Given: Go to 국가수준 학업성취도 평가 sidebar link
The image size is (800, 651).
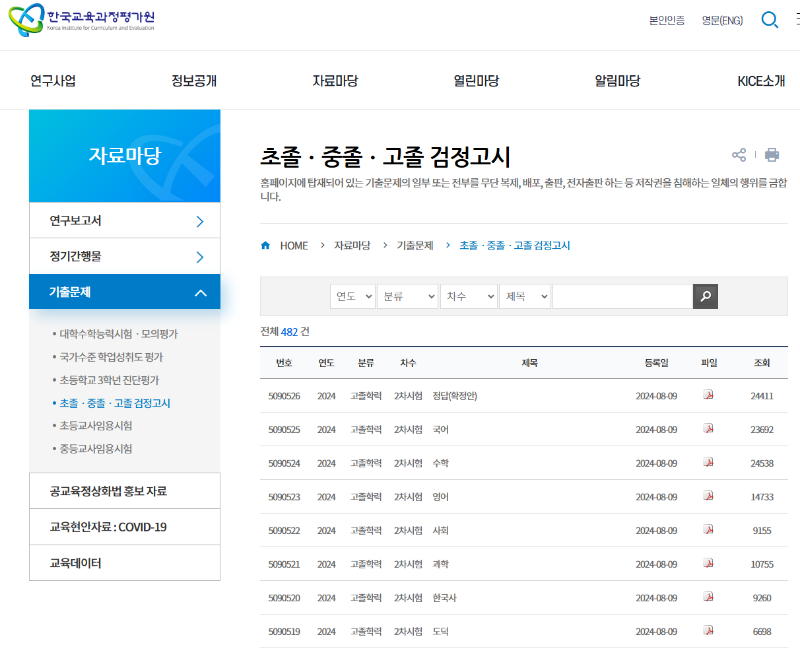Looking at the screenshot, I should 111,357.
